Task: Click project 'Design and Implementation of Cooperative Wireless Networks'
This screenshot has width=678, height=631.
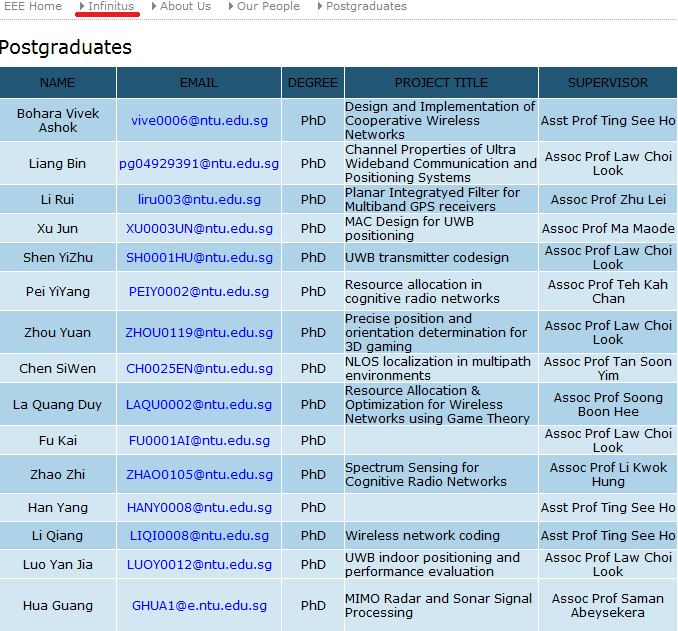Action: [440, 120]
